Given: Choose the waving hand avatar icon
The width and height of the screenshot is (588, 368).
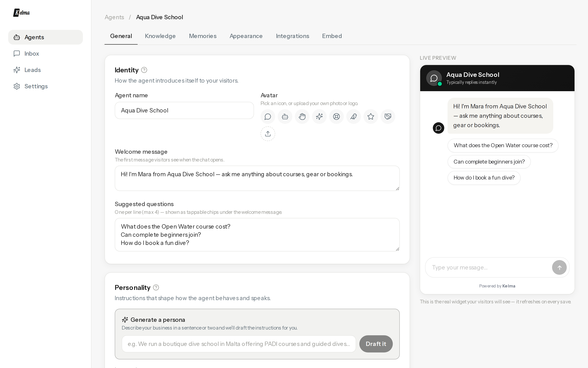Looking at the screenshot, I should 302,117.
